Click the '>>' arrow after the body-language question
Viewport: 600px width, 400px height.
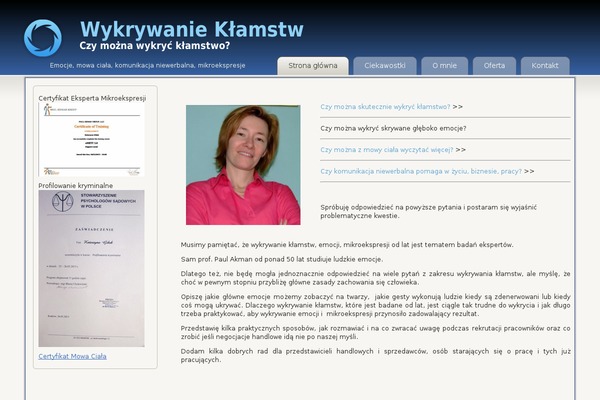[461, 150]
